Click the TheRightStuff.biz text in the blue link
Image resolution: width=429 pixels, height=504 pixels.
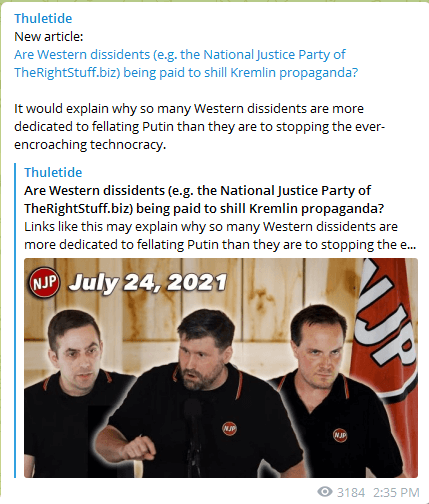(x=67, y=72)
